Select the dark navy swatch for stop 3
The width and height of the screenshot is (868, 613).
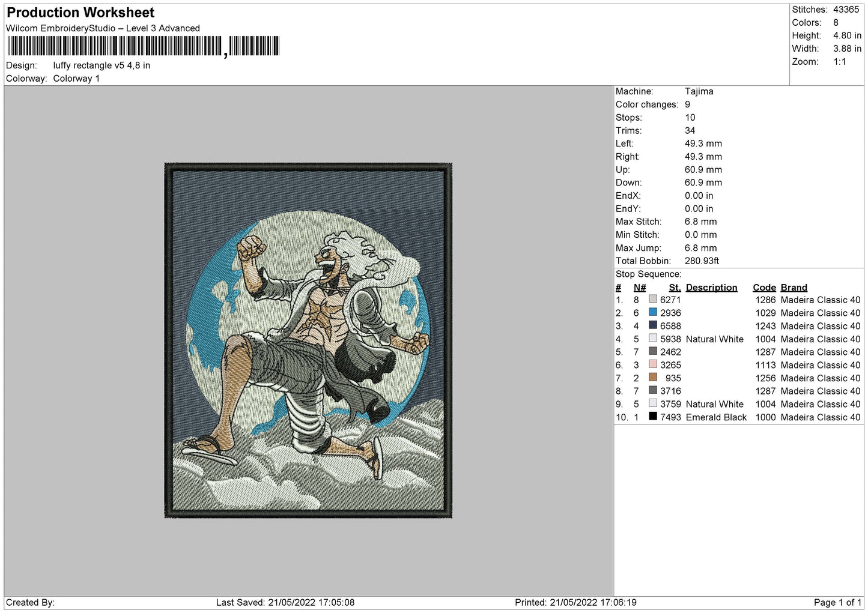(653, 325)
